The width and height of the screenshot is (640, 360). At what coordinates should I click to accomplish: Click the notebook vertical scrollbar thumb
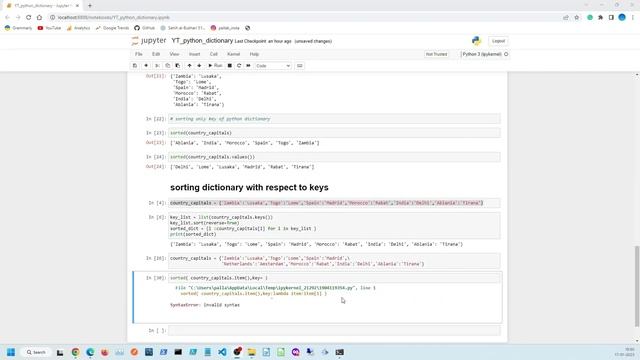coord(637,286)
